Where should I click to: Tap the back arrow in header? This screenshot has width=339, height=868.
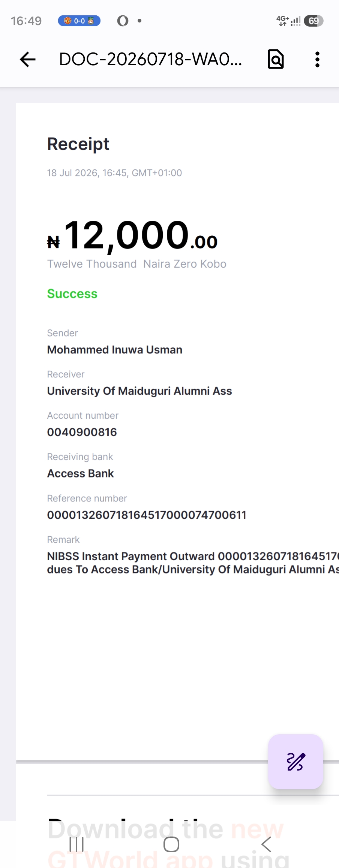click(27, 59)
